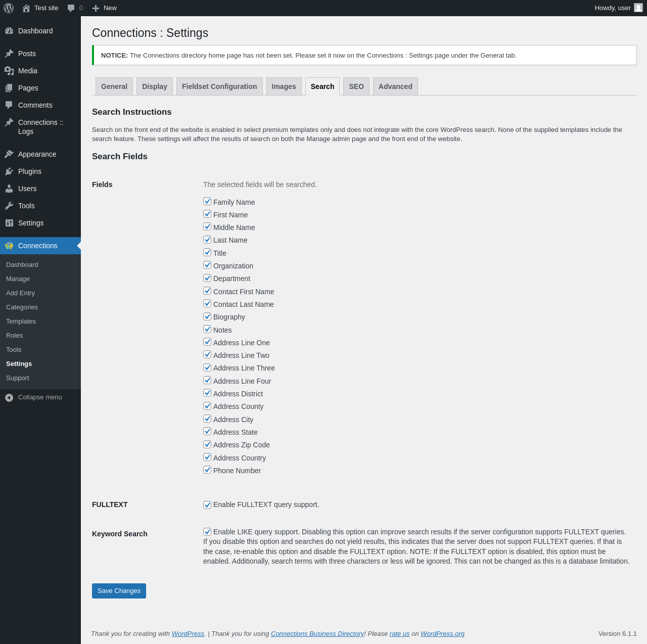Click the comments bubble icon in admin bar

pyautogui.click(x=71, y=8)
